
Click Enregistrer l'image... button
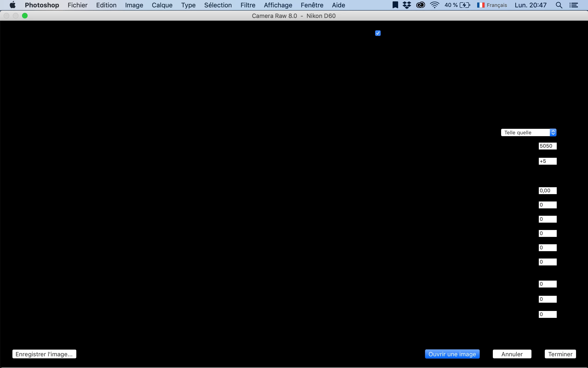coord(44,354)
